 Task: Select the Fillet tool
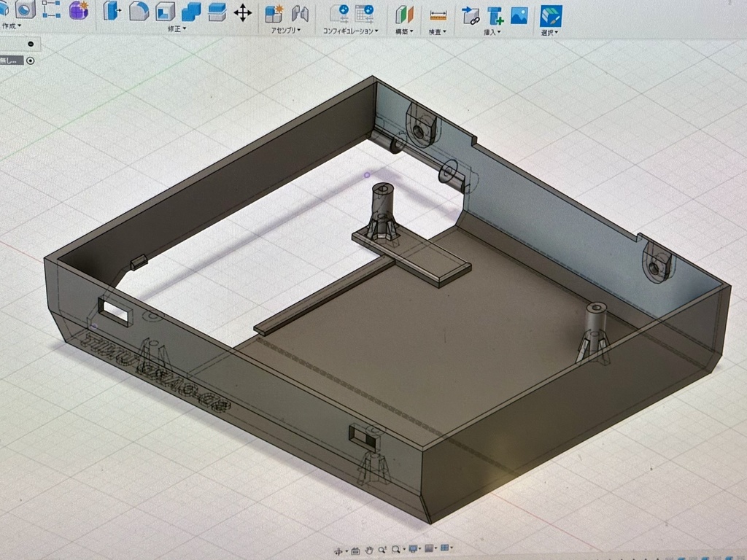[139, 10]
